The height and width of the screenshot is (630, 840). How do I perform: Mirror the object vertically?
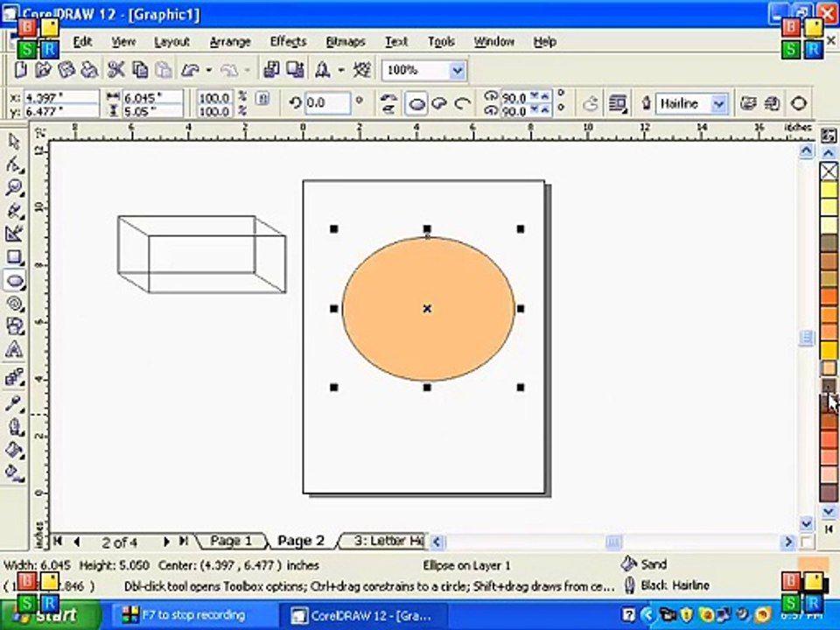click(x=388, y=108)
